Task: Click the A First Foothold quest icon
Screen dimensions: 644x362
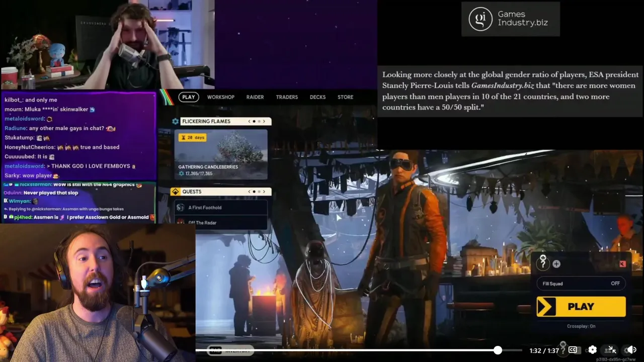Action: click(181, 207)
